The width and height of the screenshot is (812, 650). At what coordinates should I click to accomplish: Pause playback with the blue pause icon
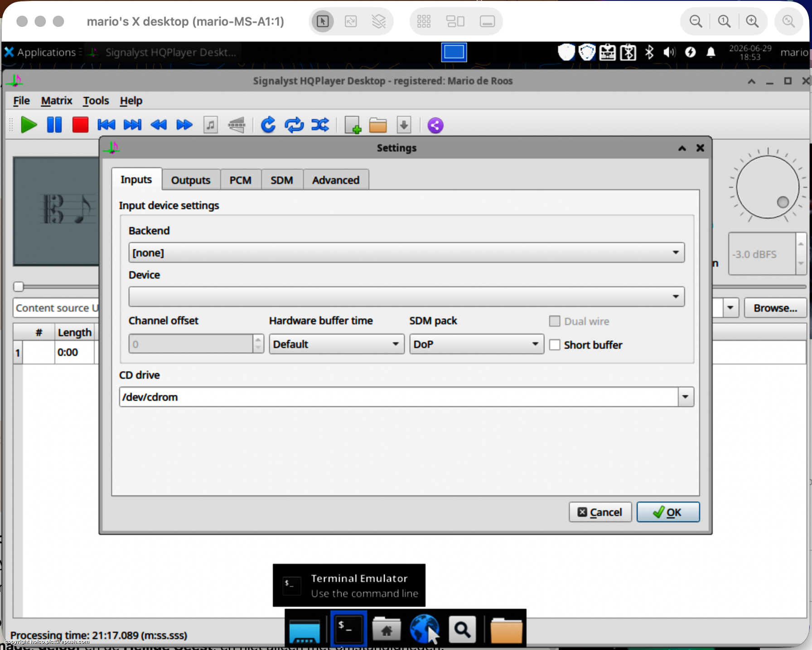(x=54, y=125)
